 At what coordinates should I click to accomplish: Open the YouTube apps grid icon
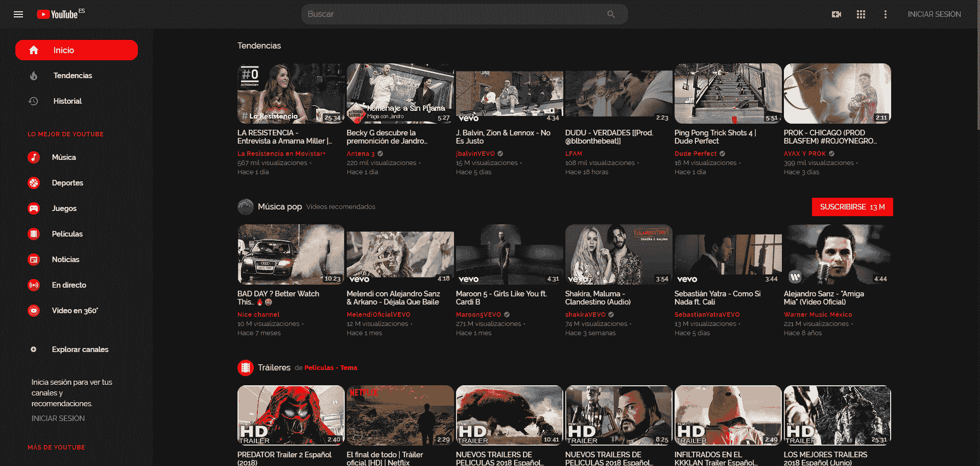tap(861, 14)
